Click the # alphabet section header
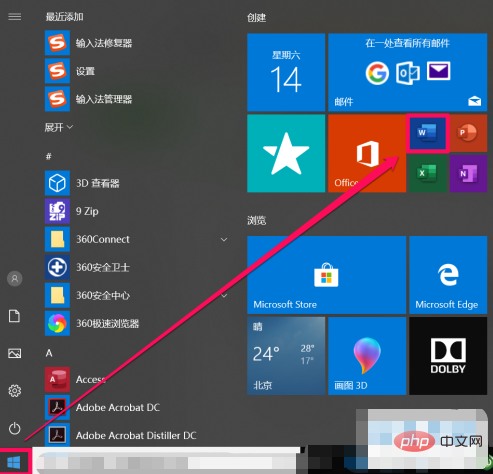Screen dimensions: 493x474 pyautogui.click(x=49, y=156)
